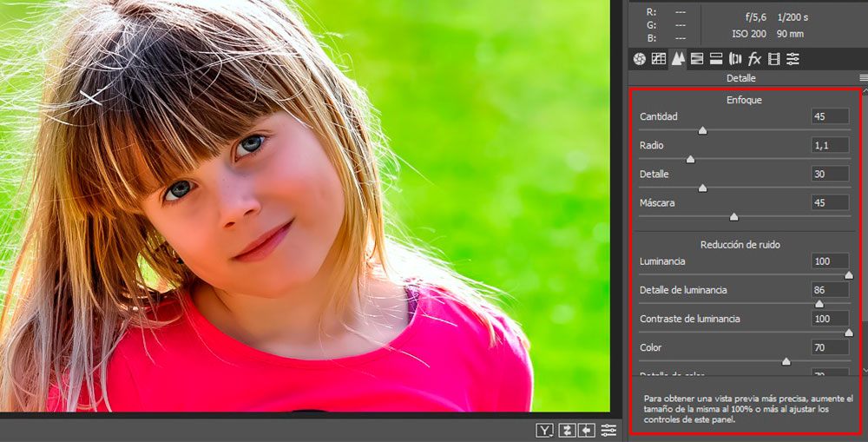Open the Detalle panel flyout menu
Screen dimensions: 868x442
[863, 78]
